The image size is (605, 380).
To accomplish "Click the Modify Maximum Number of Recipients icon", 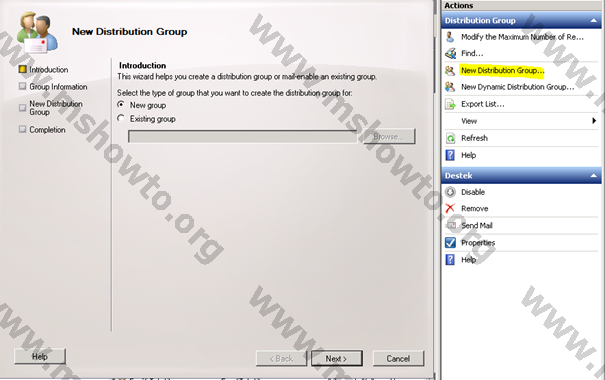I will pos(450,37).
